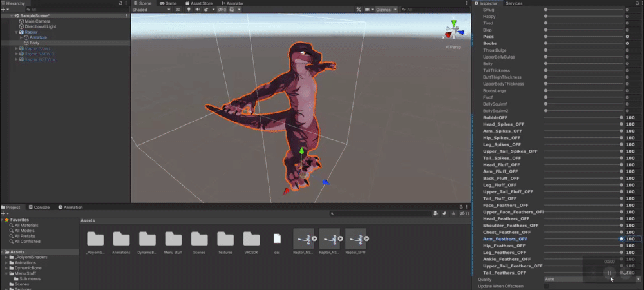Viewport: 644px width, 290px height.
Task: Expand the DynamicBone folder arrow
Action: (x=6, y=268)
